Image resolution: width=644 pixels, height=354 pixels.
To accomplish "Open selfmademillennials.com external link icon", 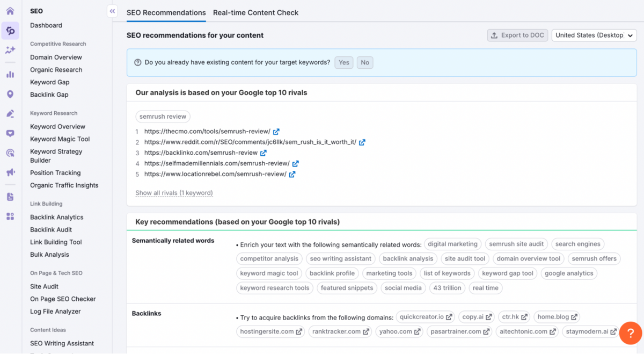I will pos(296,163).
